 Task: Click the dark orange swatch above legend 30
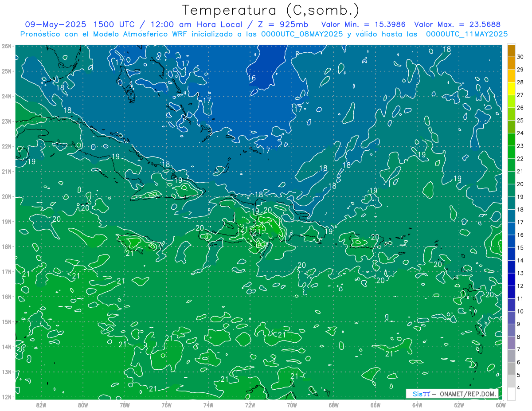(x=511, y=51)
